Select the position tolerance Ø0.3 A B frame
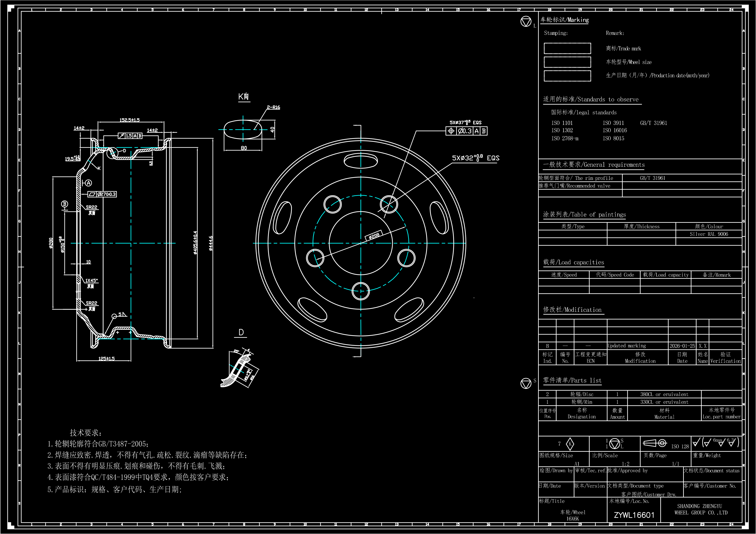This screenshot has width=756, height=534. pos(466,131)
